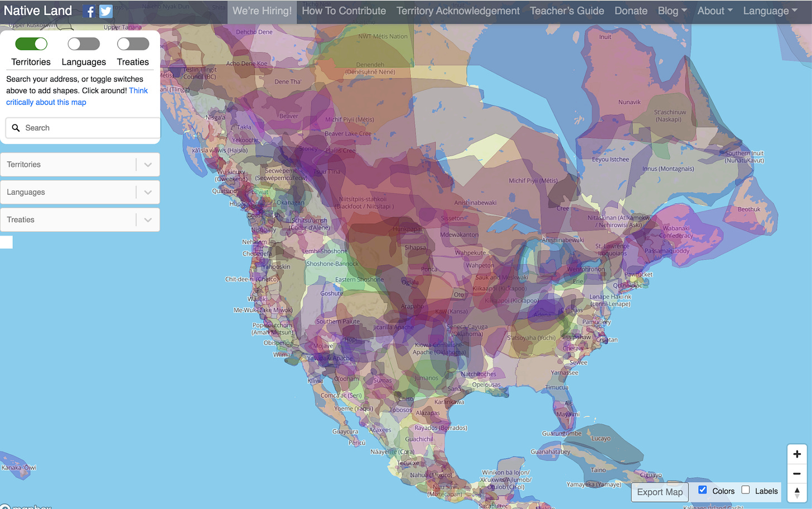
Task: Open the Native Land Facebook page icon
Action: [x=89, y=11]
